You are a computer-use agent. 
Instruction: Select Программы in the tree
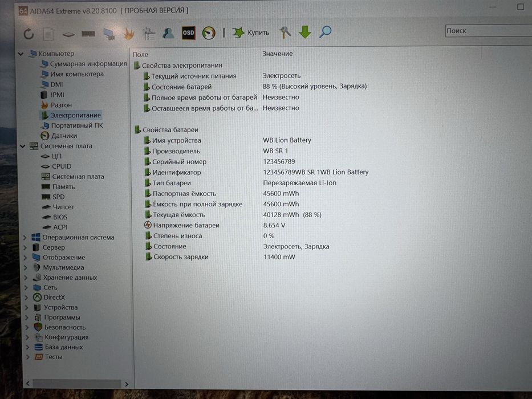coord(58,317)
